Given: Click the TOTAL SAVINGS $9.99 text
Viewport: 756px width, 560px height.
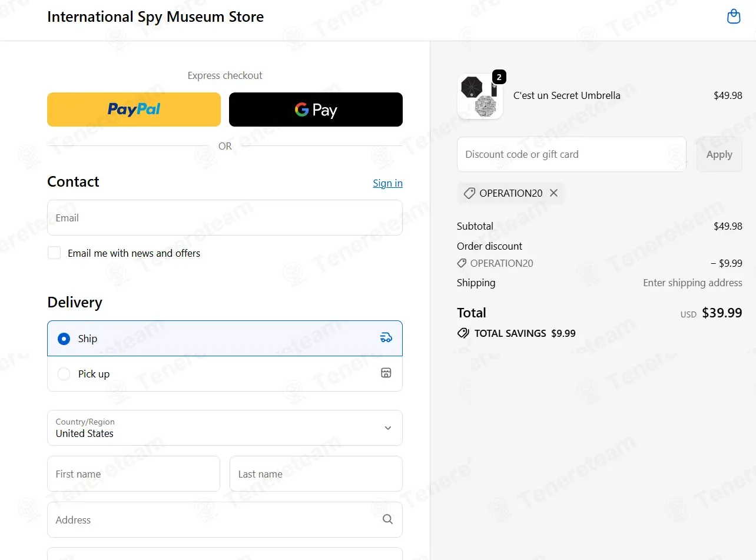Looking at the screenshot, I should (525, 333).
